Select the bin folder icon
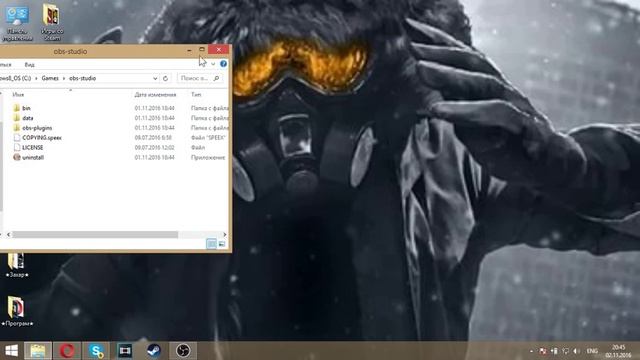This screenshot has width=640, height=360. pos(16,108)
